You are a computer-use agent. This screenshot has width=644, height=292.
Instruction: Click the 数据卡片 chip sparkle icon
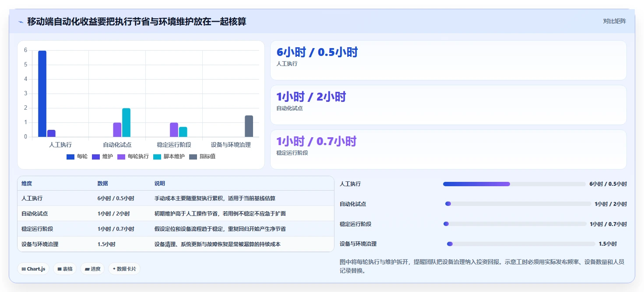114,269
